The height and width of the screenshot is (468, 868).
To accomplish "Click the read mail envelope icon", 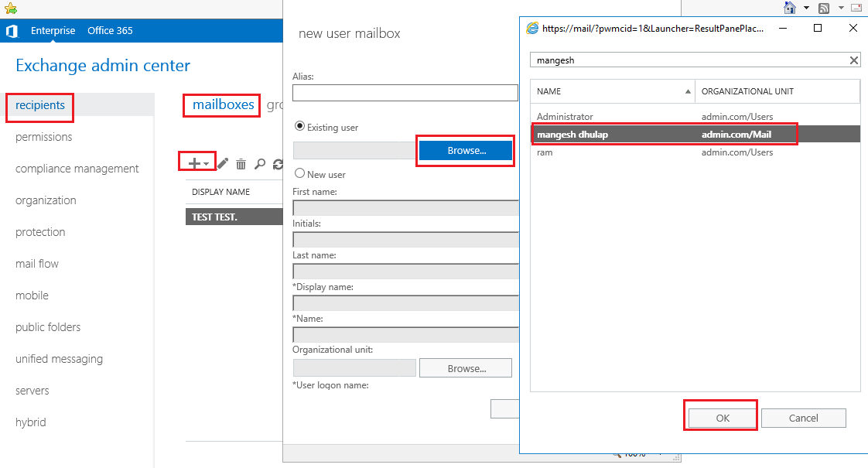I will click(856, 8).
